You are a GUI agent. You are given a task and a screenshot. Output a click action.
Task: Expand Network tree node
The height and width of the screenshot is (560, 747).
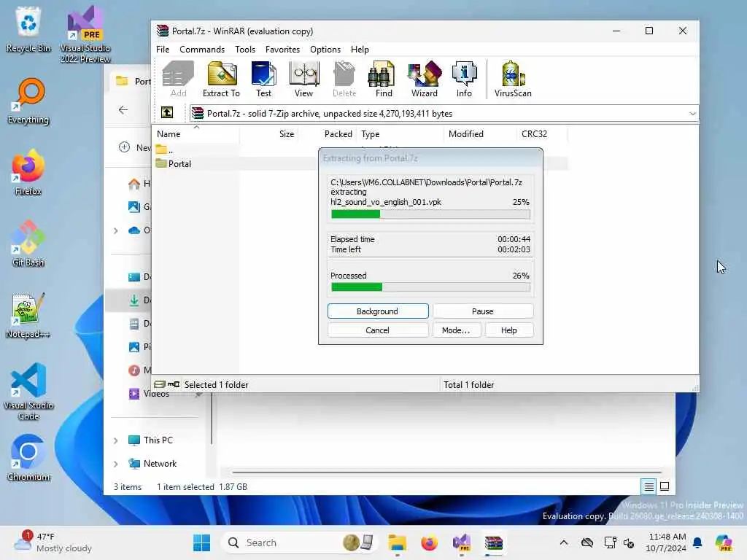point(116,464)
